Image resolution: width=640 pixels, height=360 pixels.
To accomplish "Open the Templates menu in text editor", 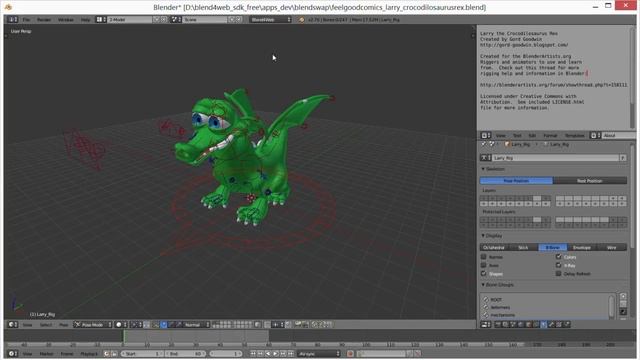I will tap(575, 135).
